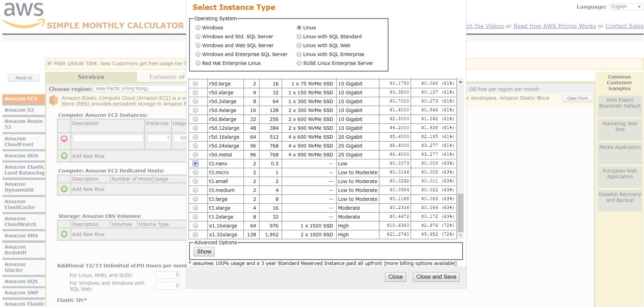This screenshot has width=644, height=307.
Task: Select the t3.micro instance radio
Action: (195, 172)
